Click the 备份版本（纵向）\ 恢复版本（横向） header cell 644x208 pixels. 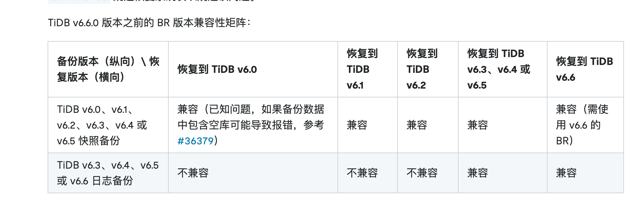click(x=108, y=69)
